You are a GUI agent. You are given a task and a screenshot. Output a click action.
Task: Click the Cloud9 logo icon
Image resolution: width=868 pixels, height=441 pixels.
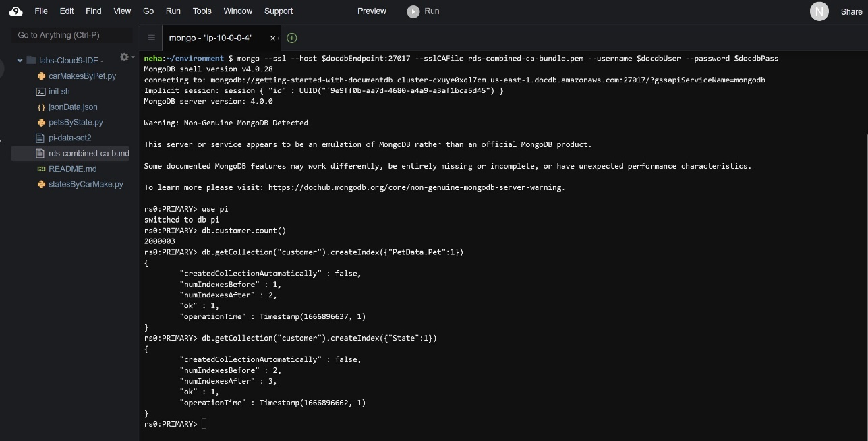click(16, 11)
